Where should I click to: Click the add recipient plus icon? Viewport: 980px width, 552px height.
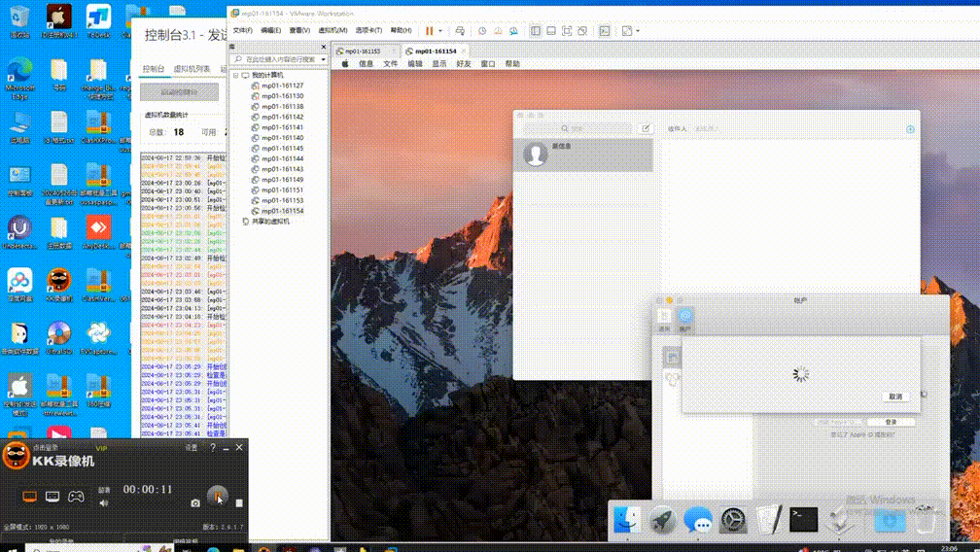[910, 129]
